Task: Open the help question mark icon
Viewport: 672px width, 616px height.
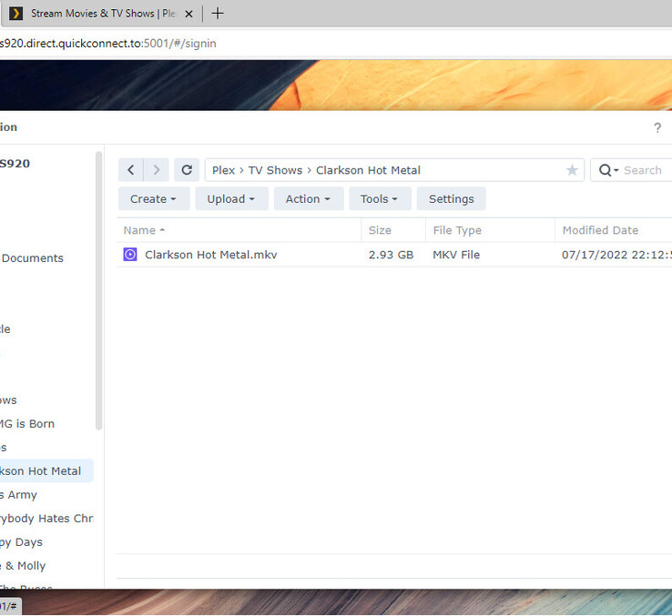Action: [657, 127]
